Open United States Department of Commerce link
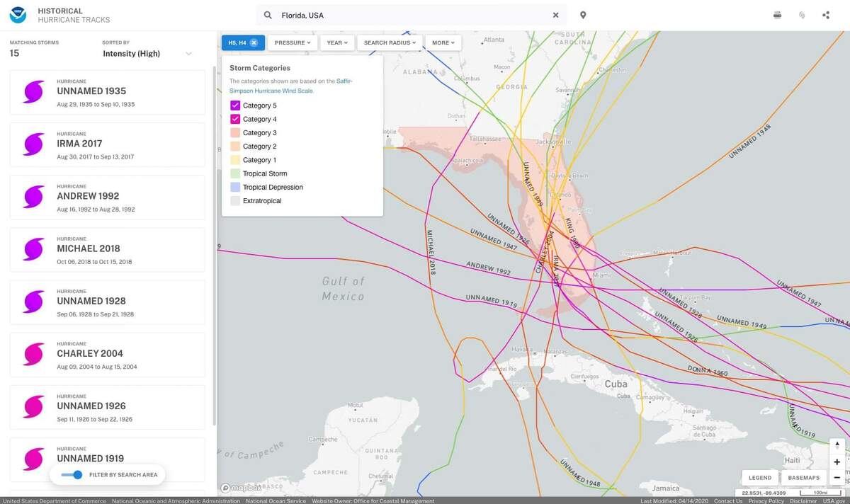This screenshot has width=850, height=504. (x=55, y=500)
